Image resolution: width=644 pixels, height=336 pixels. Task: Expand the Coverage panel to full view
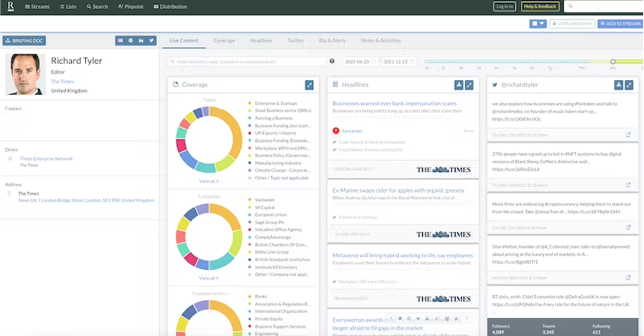(309, 85)
